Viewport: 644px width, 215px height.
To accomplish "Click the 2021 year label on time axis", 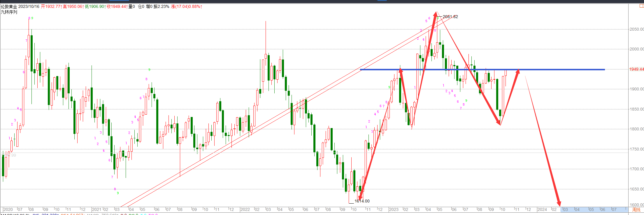I will pyautogui.click(x=96, y=209).
